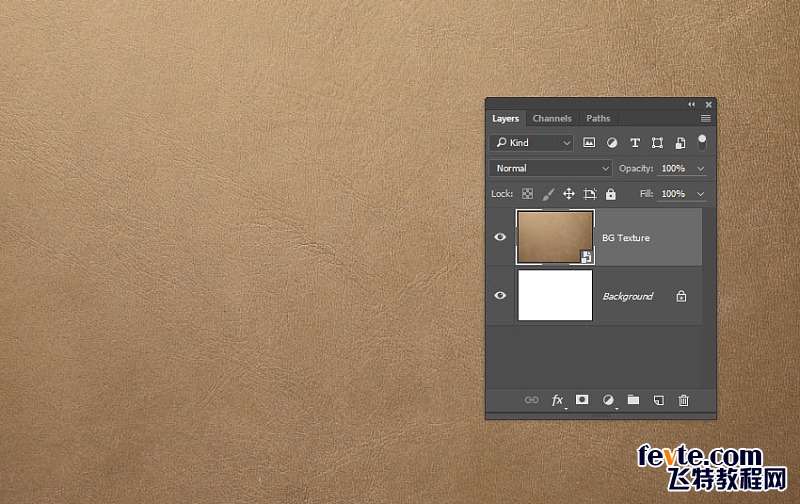Create new fill or adjustment layer

[608, 400]
